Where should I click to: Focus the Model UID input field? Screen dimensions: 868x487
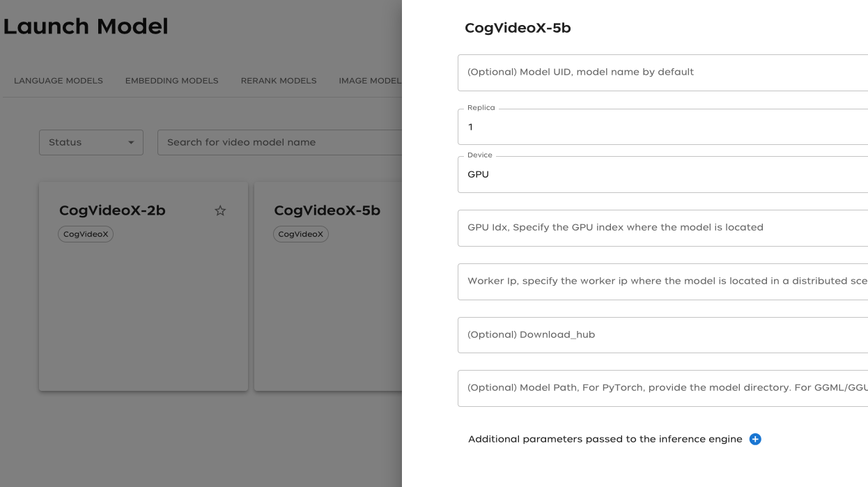(662, 72)
